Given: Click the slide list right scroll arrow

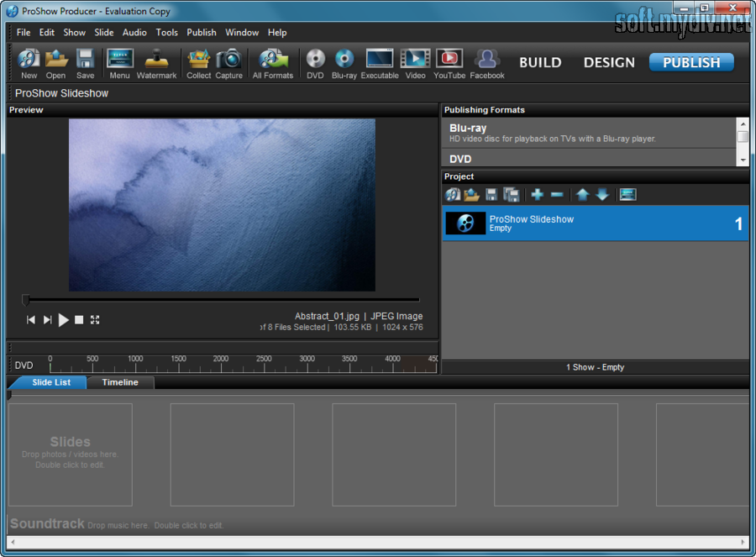Looking at the screenshot, I should (x=743, y=542).
